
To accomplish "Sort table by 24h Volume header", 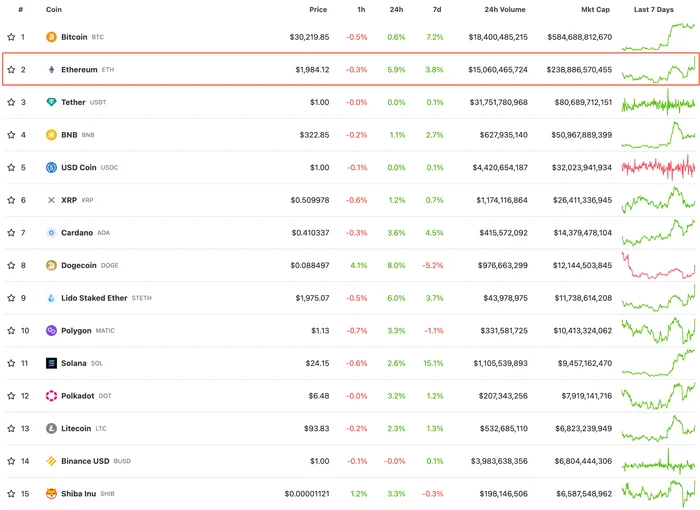I will [505, 9].
